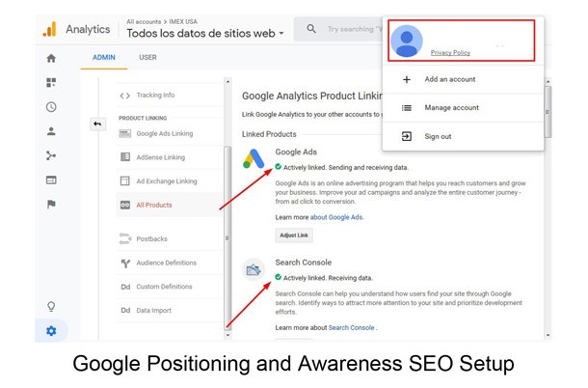Open Behavior icon in left sidebar

tap(51, 180)
